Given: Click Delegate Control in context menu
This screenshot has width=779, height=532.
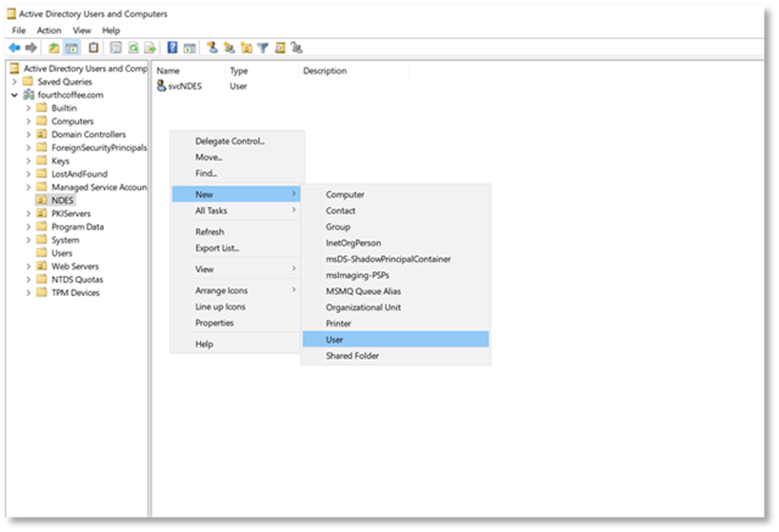Looking at the screenshot, I should (x=230, y=141).
